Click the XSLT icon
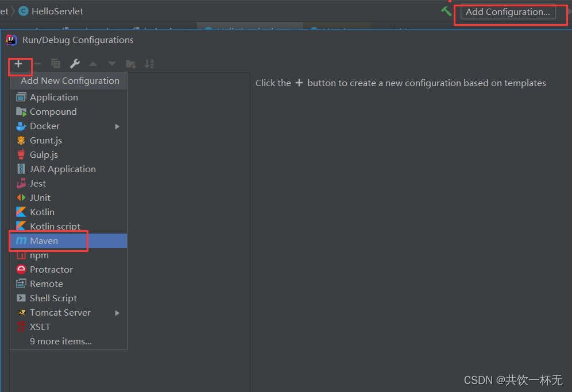Viewport: 572px width, 392px height. point(21,327)
